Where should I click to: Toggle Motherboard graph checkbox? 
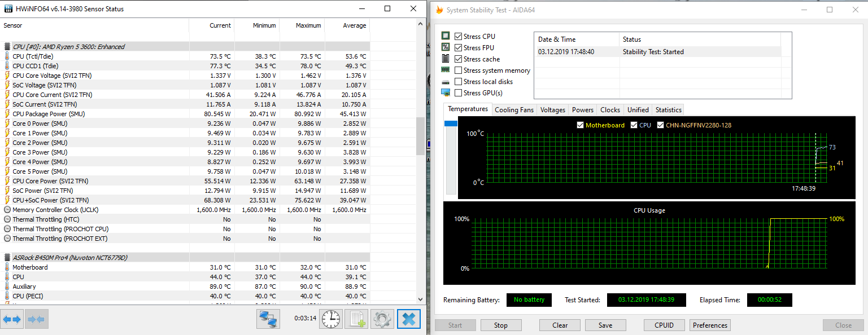tap(580, 125)
